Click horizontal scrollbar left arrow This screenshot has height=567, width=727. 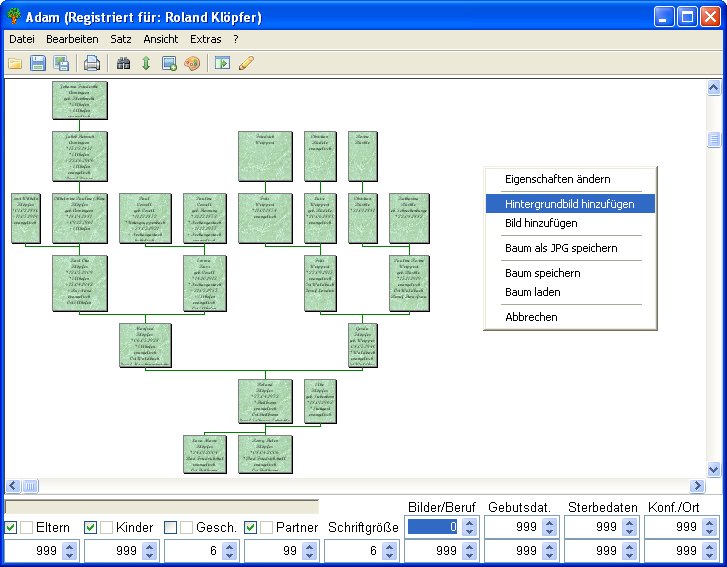[13, 485]
